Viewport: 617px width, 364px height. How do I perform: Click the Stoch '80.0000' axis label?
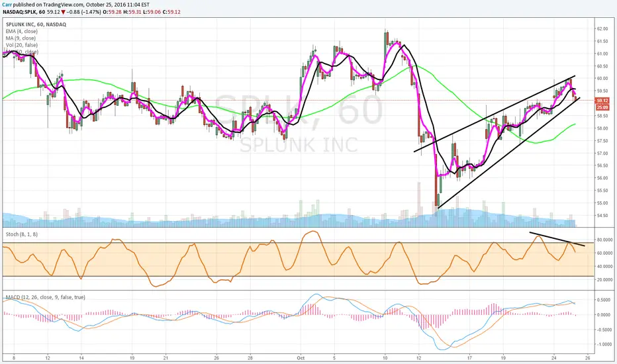[604, 240]
